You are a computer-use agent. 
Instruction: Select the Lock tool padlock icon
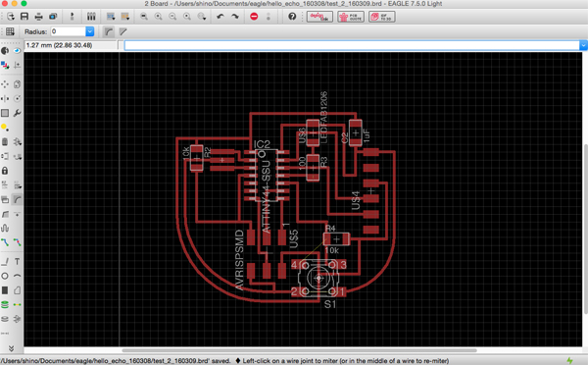tap(5, 171)
